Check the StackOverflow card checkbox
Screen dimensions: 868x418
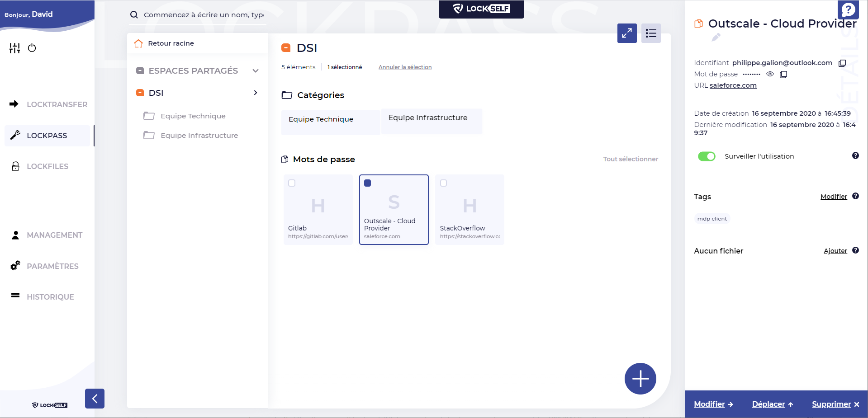pos(444,183)
